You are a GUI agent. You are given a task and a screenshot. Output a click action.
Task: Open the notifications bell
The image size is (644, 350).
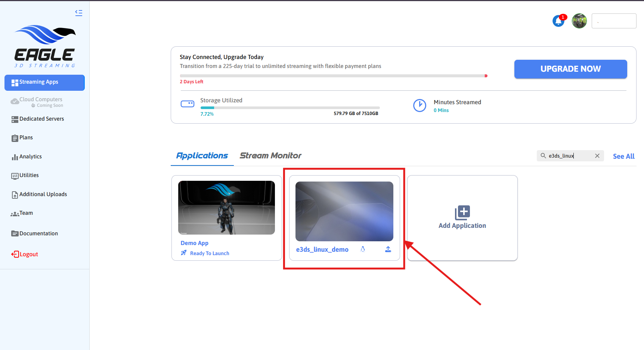[x=558, y=21]
